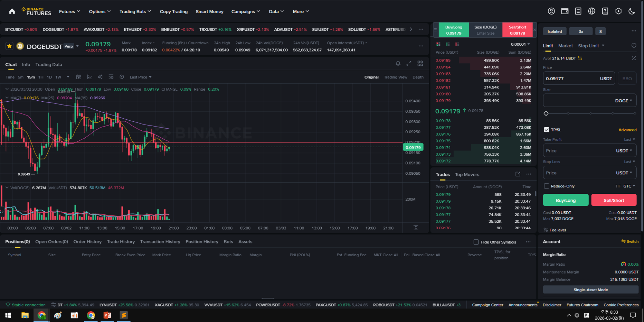Click the Single-Asset Mode button
Viewport: 644px width, 322px height.
(590, 290)
